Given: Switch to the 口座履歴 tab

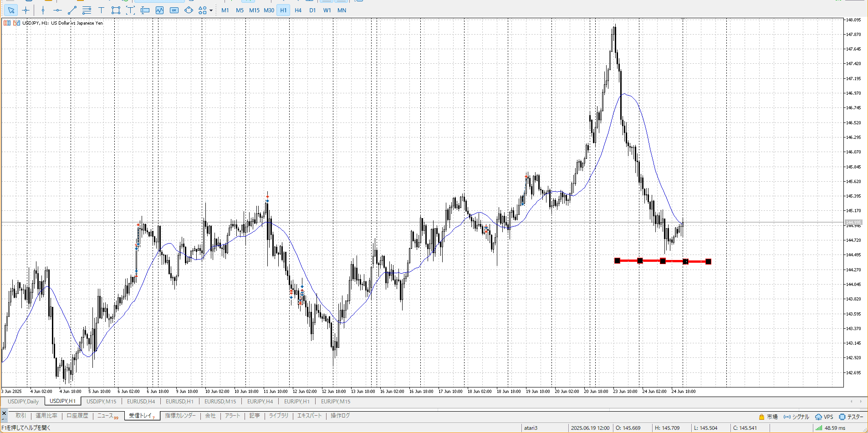Looking at the screenshot, I should coord(77,416).
